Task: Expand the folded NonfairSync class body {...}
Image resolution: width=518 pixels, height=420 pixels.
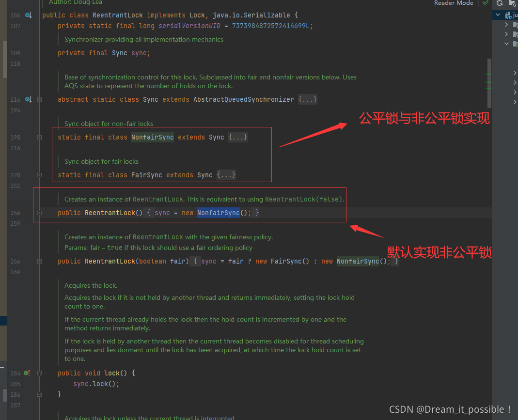Action: click(x=237, y=137)
